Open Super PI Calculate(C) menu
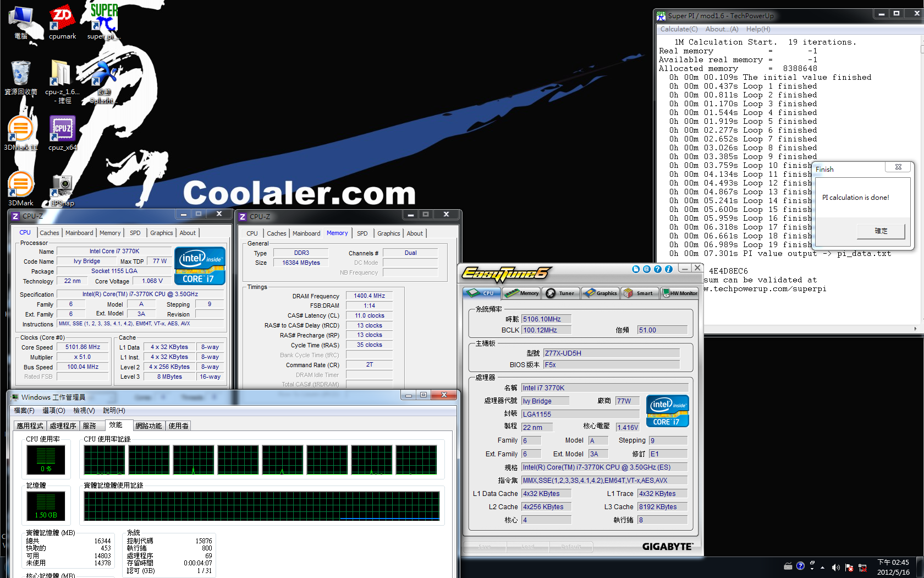Screen dimensions: 924x578 pyautogui.click(x=679, y=29)
